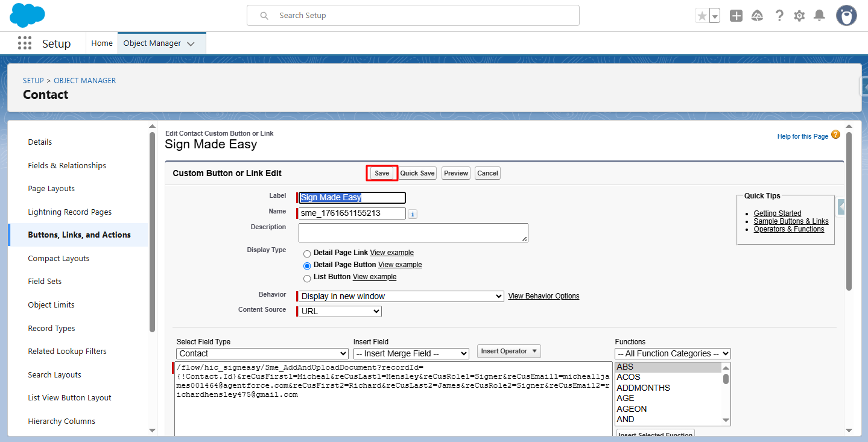Screen dimensions: 868x442
Task: Select the Detail Page Button radio option
Action: pyautogui.click(x=307, y=265)
